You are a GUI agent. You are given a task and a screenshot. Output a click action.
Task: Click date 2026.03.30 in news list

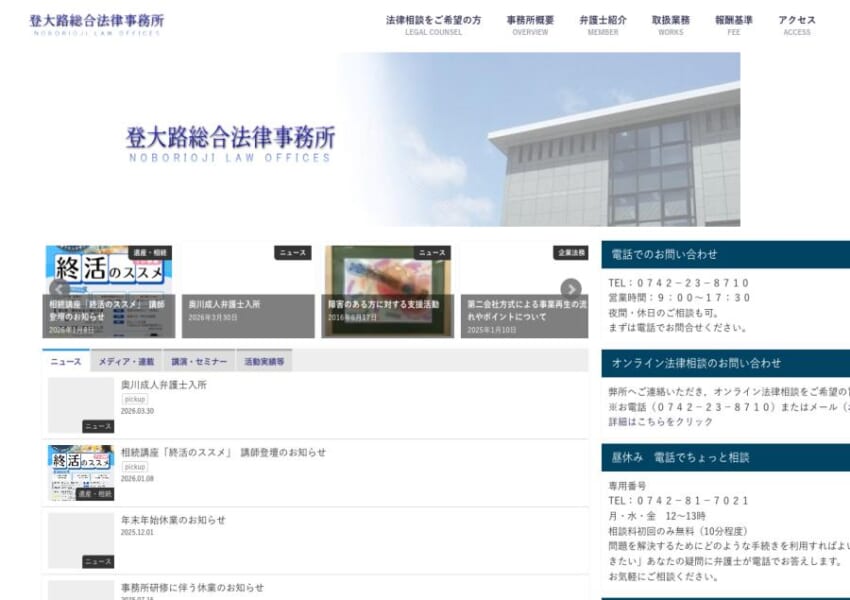click(137, 411)
